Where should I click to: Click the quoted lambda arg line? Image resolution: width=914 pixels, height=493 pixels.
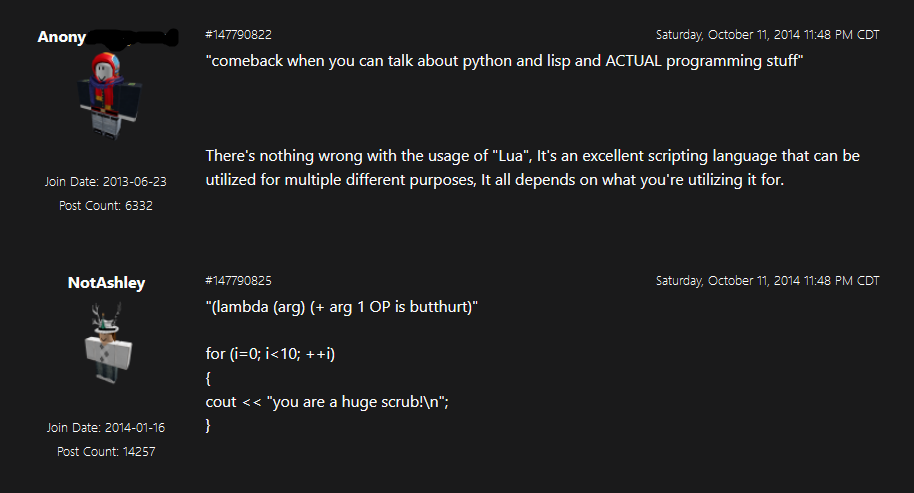[342, 307]
